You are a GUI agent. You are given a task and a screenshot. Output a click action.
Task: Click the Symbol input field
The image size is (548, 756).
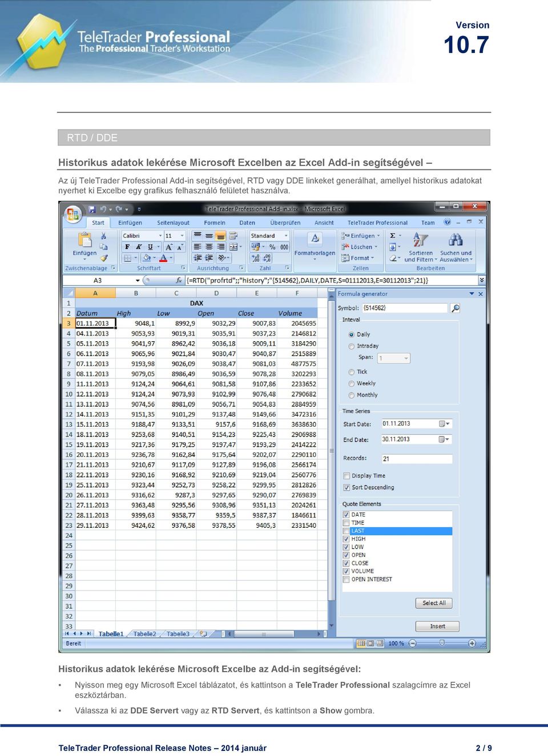(405, 308)
